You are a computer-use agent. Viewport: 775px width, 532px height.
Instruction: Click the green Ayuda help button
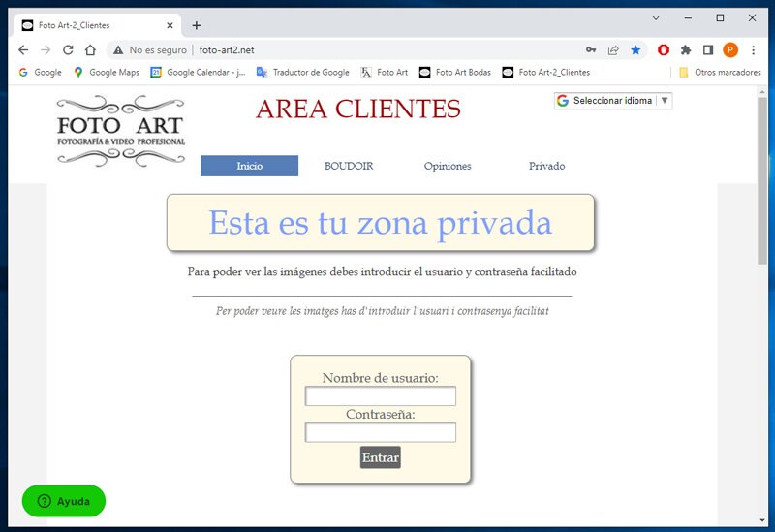[x=64, y=501]
